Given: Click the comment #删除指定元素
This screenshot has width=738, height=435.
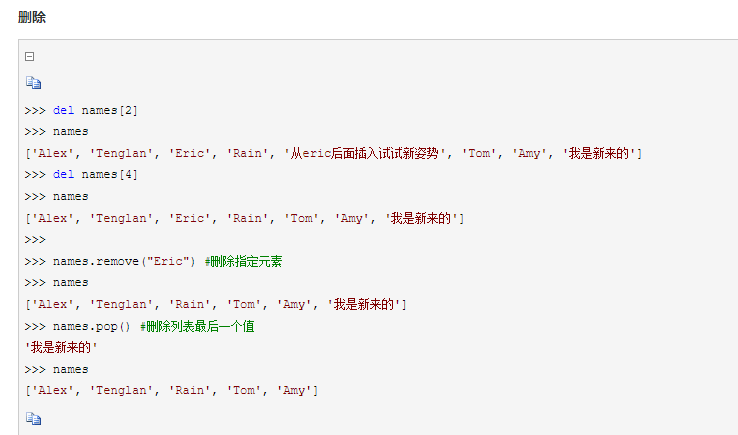Looking at the screenshot, I should pos(245,261).
